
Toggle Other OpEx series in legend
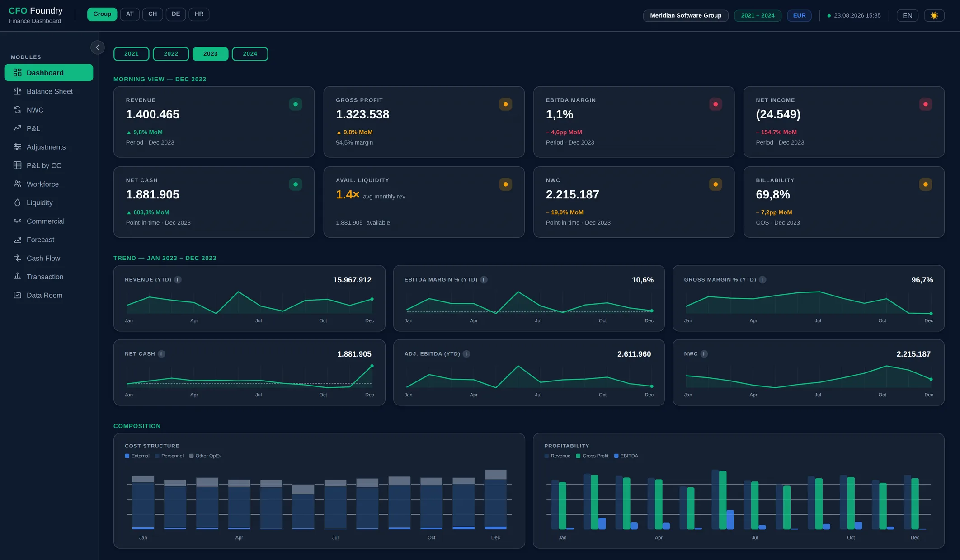205,456
